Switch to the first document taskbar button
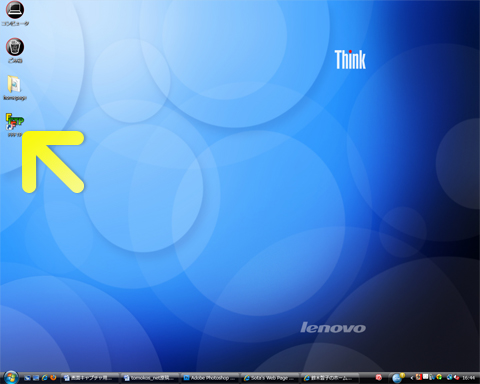480x384 pixels. (x=90, y=378)
